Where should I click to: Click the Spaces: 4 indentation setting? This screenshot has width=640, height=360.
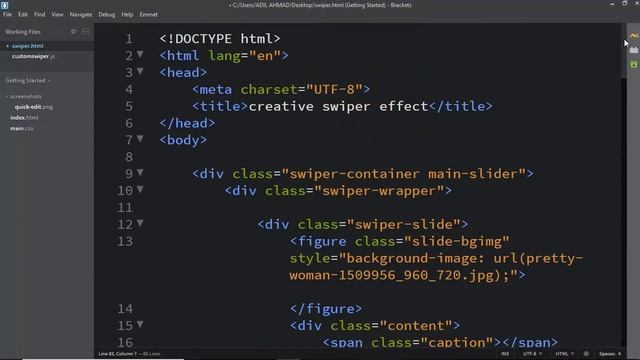point(610,354)
